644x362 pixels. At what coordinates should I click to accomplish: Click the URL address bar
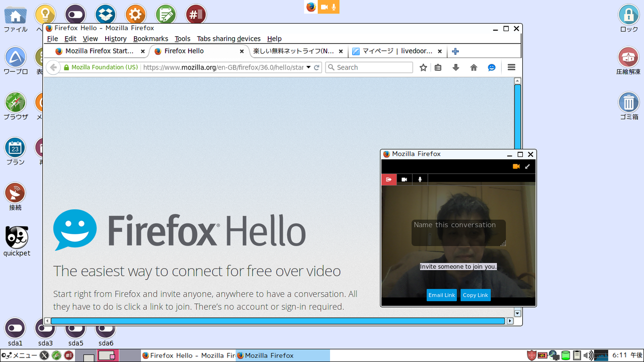224,67
